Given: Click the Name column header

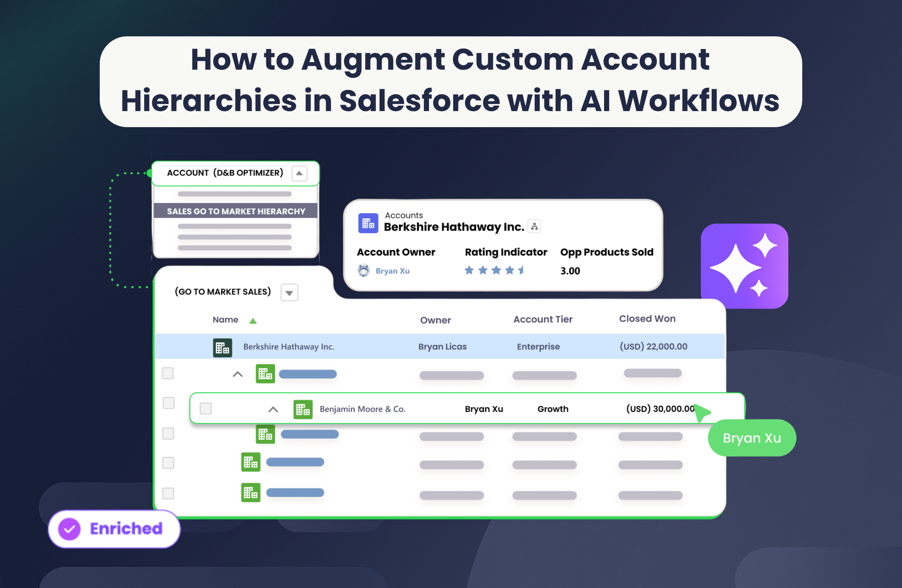Looking at the screenshot, I should tap(225, 320).
